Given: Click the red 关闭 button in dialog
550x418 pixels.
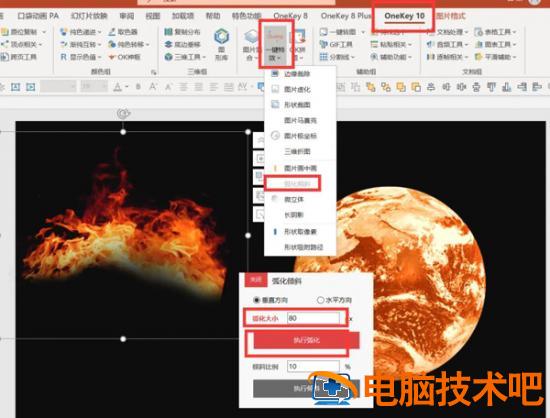Looking at the screenshot, I should click(256, 280).
